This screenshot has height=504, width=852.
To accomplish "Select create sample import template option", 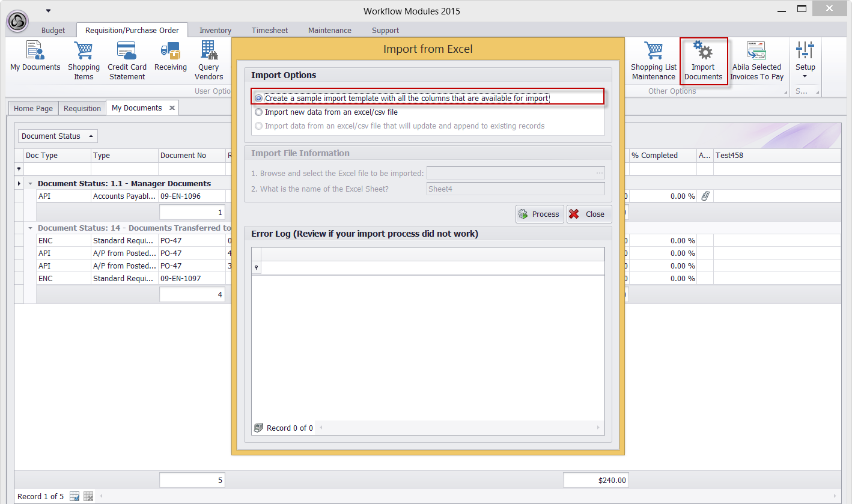I will click(x=259, y=98).
